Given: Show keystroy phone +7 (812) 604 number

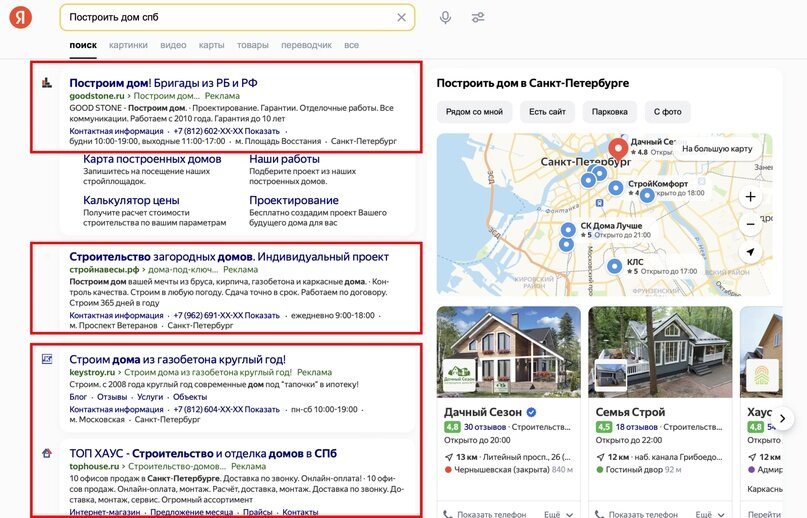Looking at the screenshot, I should (226, 409).
